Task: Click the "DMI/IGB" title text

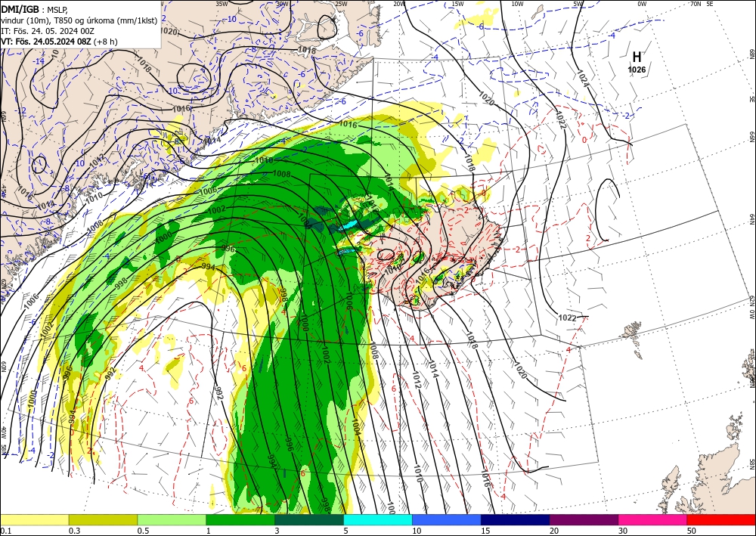Action: click(x=20, y=9)
